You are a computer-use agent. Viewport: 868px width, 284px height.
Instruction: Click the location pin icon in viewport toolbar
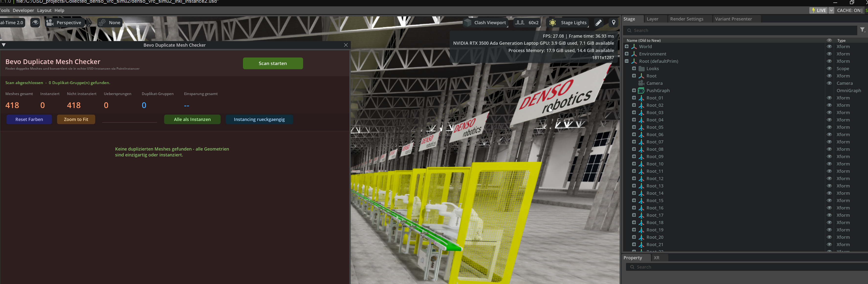point(614,22)
